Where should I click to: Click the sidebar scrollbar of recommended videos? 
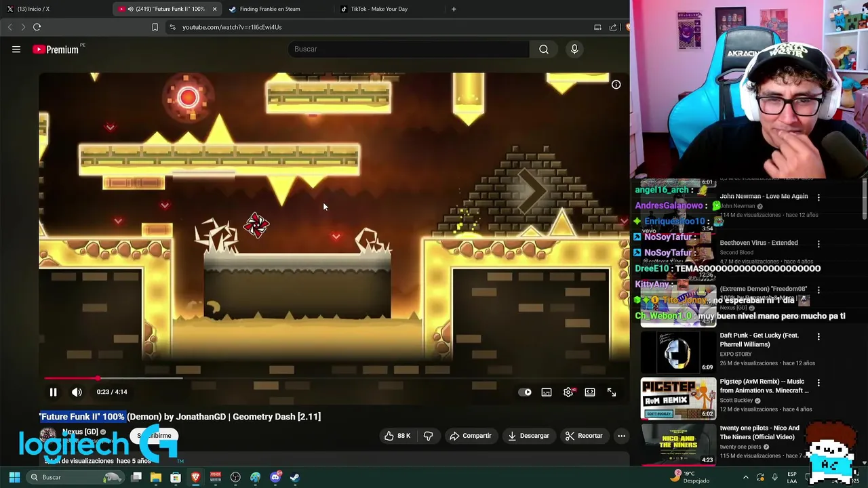[864, 200]
